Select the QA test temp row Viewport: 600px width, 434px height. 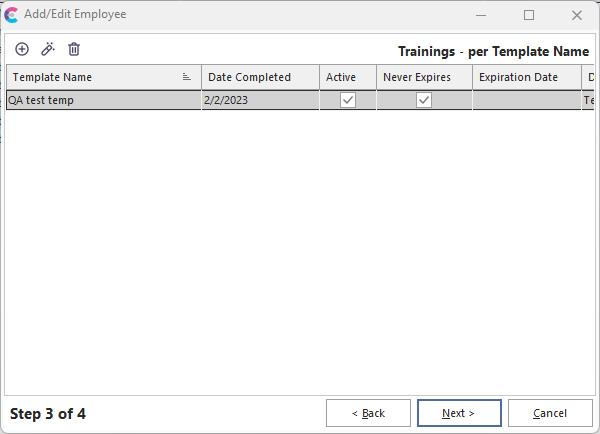pos(100,100)
